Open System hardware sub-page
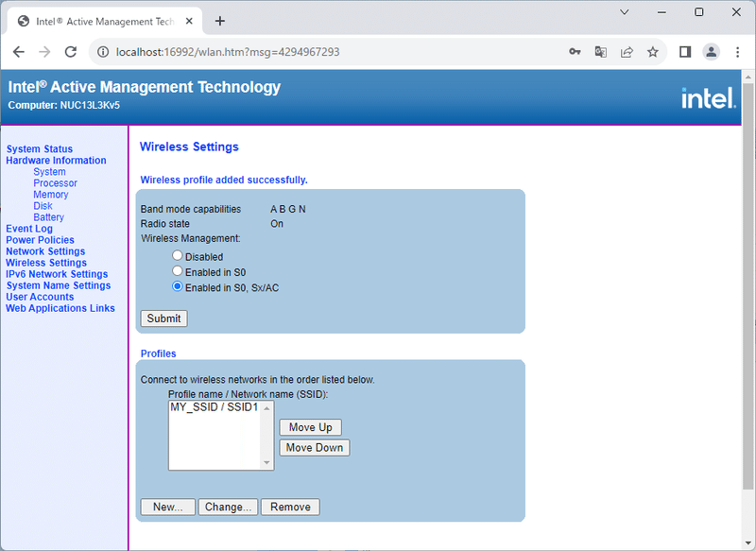This screenshot has height=551, width=756. point(49,172)
